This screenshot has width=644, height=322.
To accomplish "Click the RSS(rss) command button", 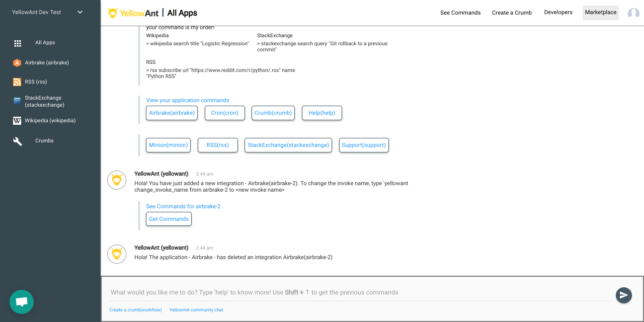I will [x=218, y=145].
